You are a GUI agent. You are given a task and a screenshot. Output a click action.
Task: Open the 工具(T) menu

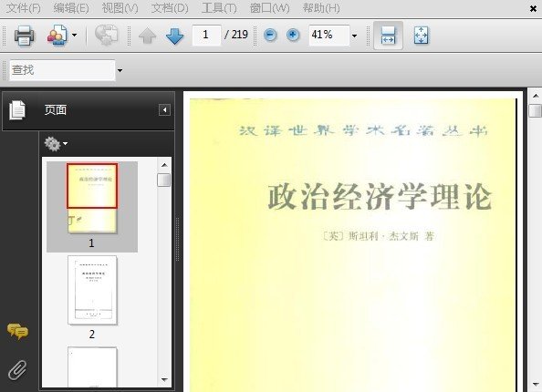click(219, 8)
